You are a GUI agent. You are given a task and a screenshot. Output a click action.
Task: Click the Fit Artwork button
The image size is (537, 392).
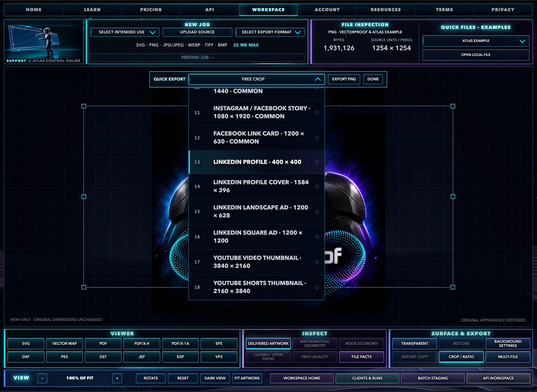247,378
